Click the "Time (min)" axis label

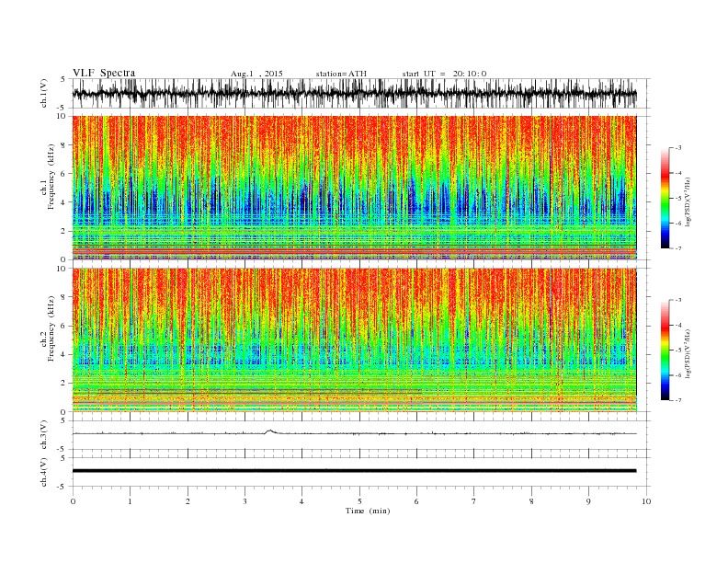point(368,511)
